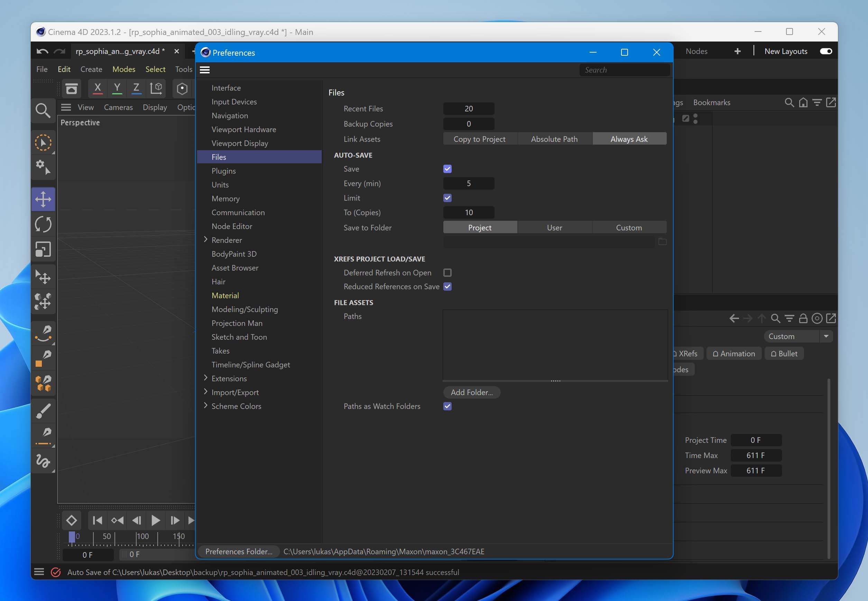Open the Create menu
The image size is (868, 601).
[x=91, y=69]
